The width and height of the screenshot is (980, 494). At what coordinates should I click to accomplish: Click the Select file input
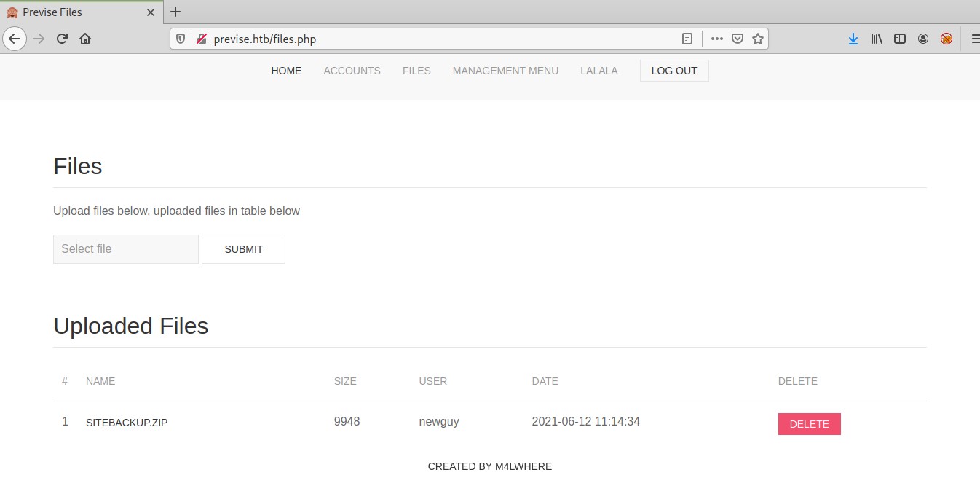click(x=125, y=249)
